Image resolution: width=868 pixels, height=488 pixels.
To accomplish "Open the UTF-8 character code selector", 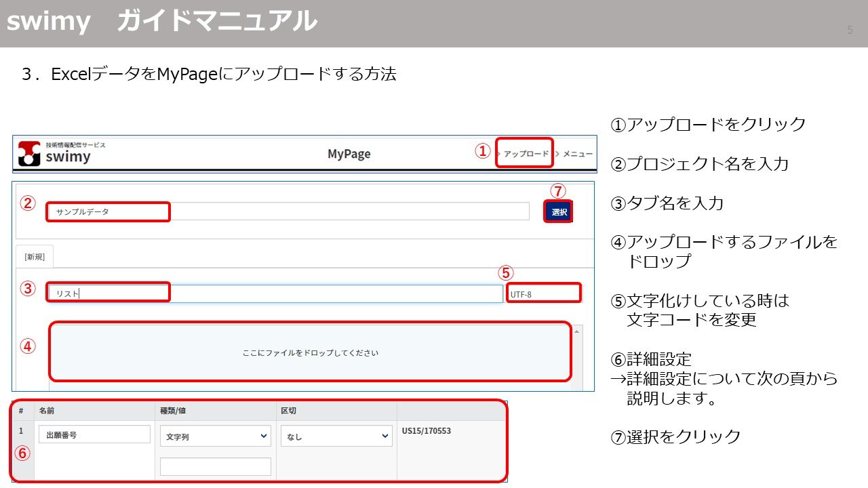I will tap(545, 293).
